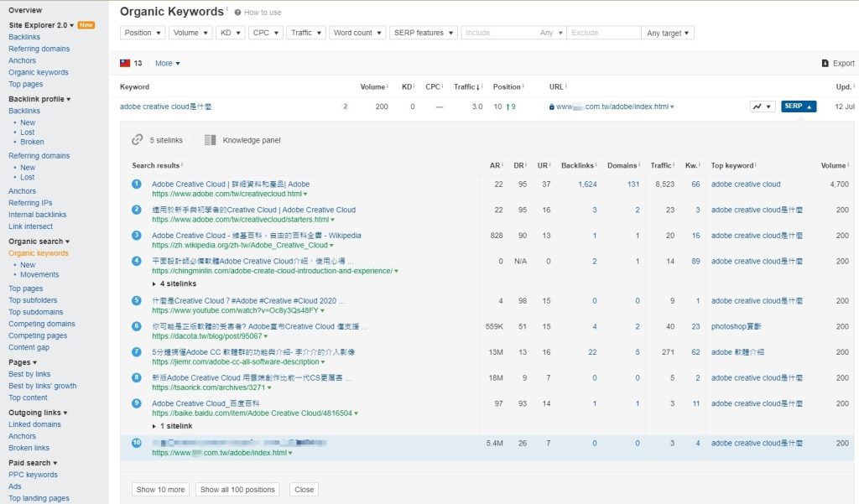Open the adobe.com creativecloud.html result URL
The image size is (859, 504).
pos(226,194)
